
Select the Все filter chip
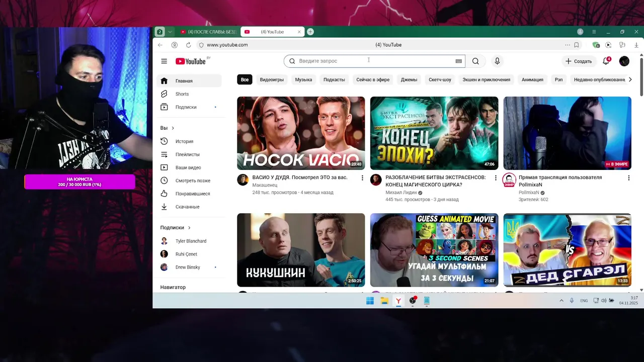(245, 79)
